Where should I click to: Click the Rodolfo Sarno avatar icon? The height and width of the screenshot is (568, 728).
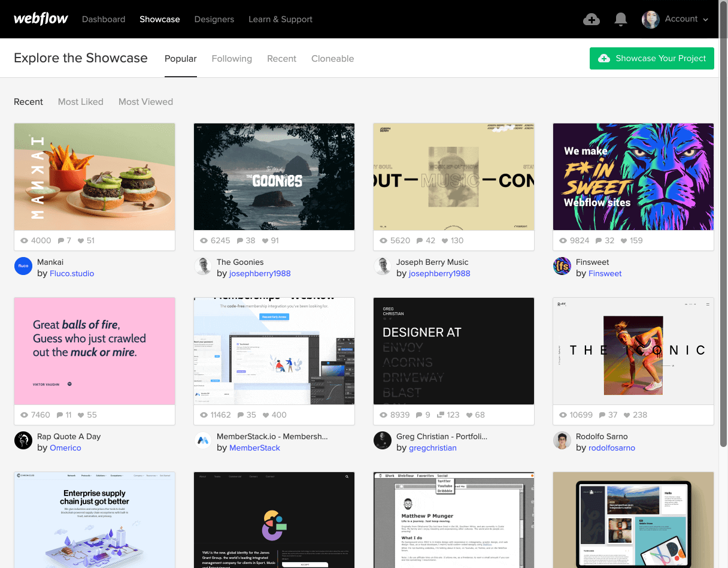click(x=562, y=441)
